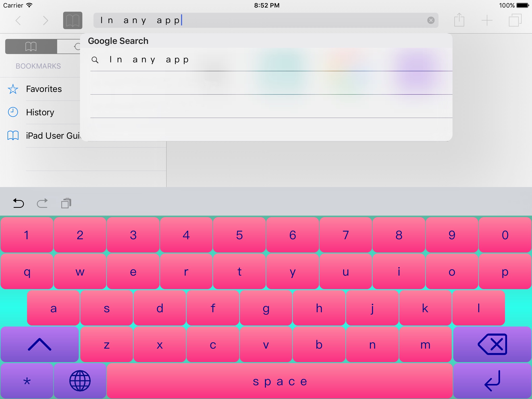Viewport: 532px width, 399px height.
Task: Open the Favorites bookmark folder
Action: [x=44, y=89]
